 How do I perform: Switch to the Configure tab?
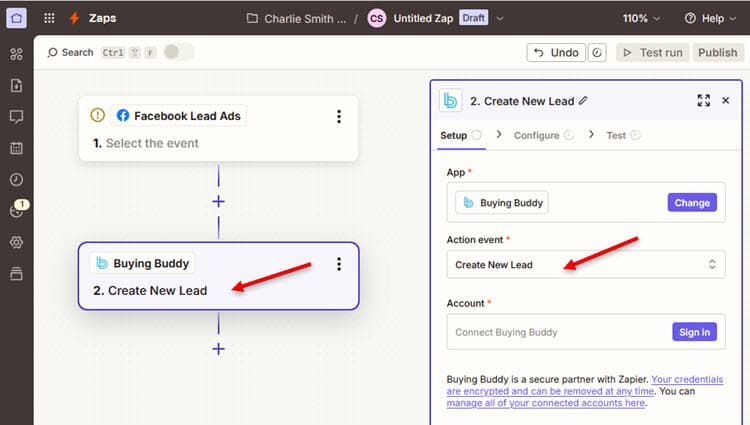click(x=543, y=135)
